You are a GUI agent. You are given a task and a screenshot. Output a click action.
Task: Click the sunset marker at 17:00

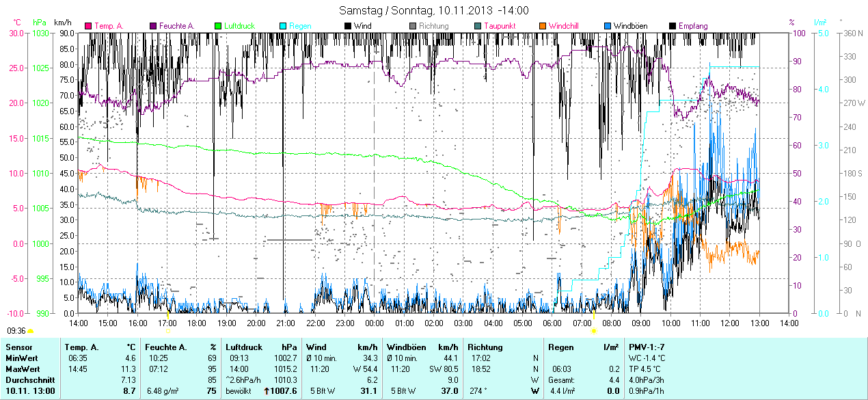click(x=167, y=330)
